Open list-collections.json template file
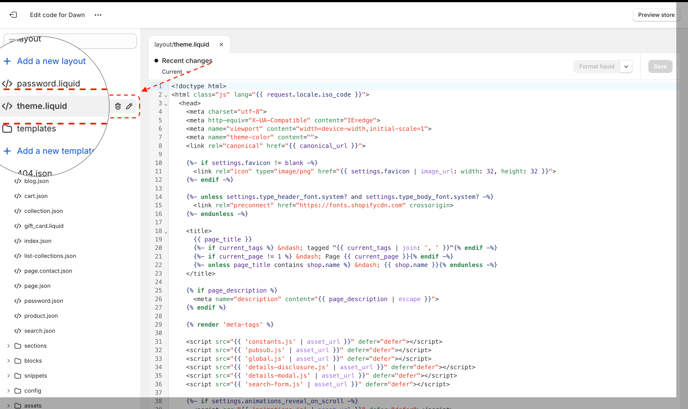This screenshot has width=688, height=409. click(x=50, y=255)
